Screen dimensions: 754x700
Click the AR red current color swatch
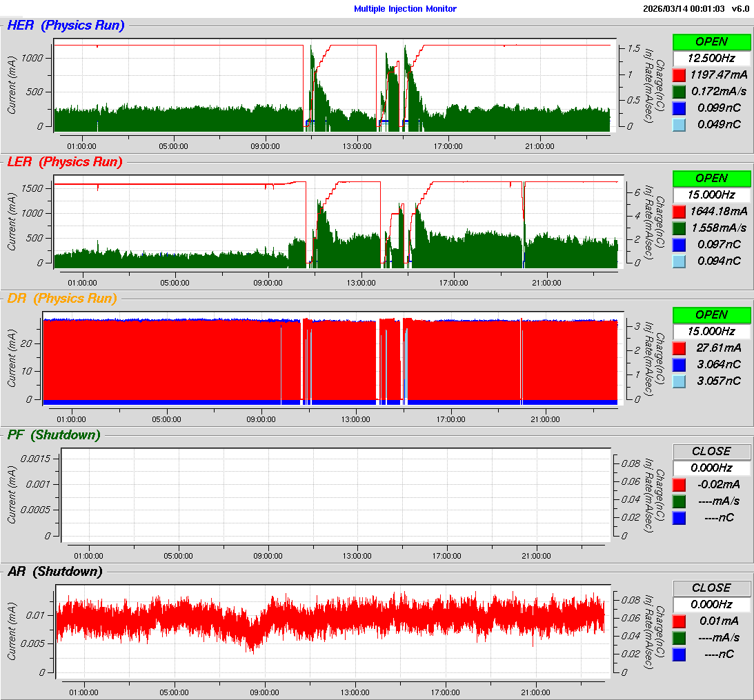pos(679,621)
